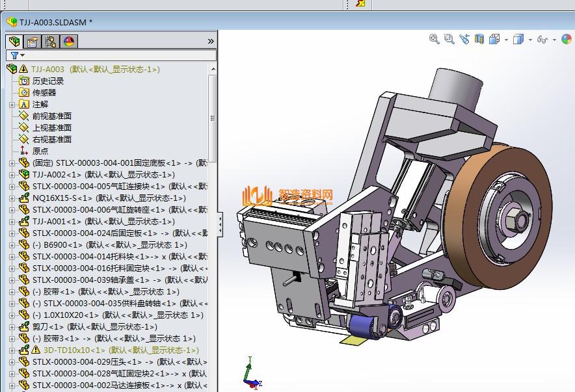The width and height of the screenshot is (575, 392).
Task: Select the 前视基准面 front plane
Action: click(51, 116)
